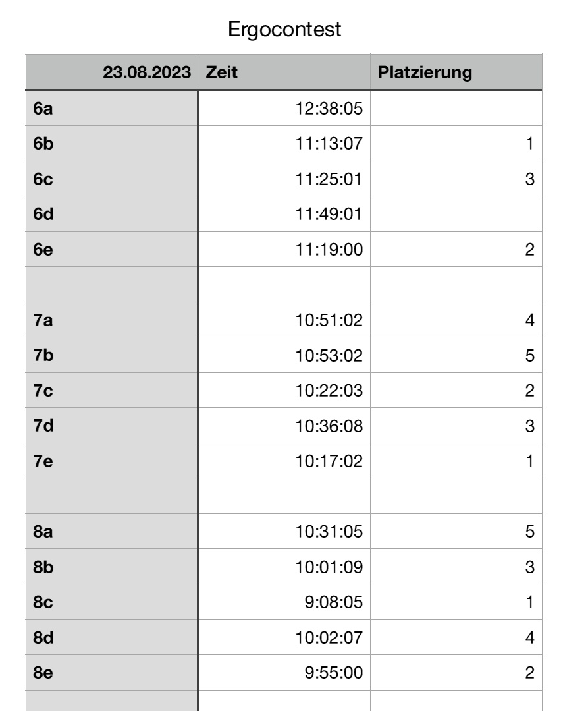Select the 7d time 10:36:08
This screenshot has height=711, width=588.
[329, 426]
